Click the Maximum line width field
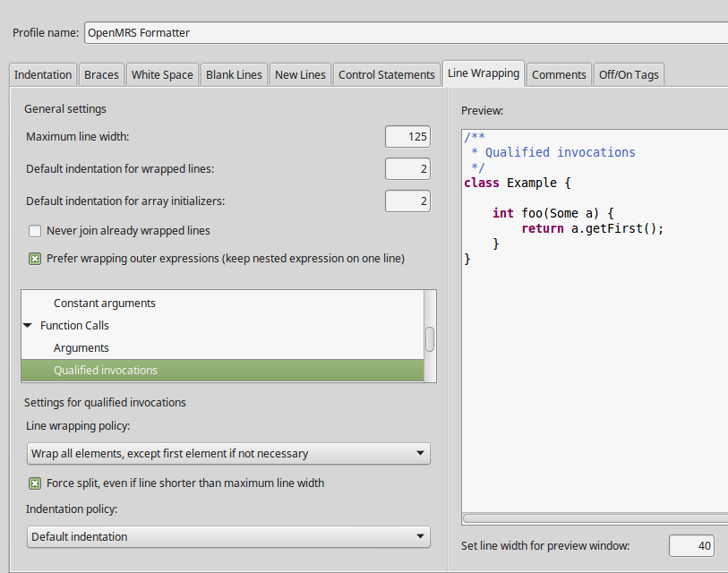 click(407, 137)
